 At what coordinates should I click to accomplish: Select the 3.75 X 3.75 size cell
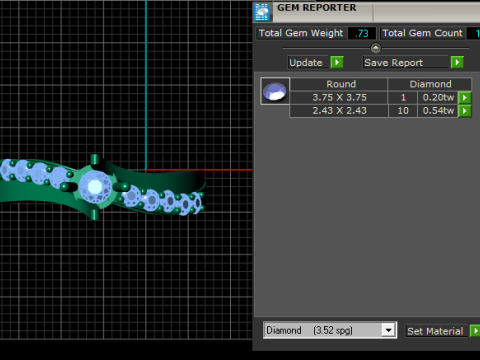(339, 98)
